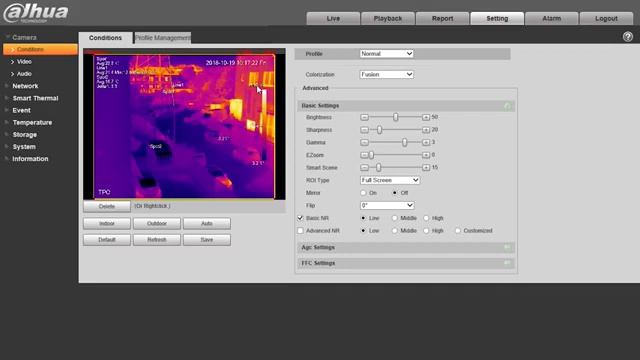Open the ROI Type dropdown
This screenshot has width=640, height=360.
(x=390, y=180)
